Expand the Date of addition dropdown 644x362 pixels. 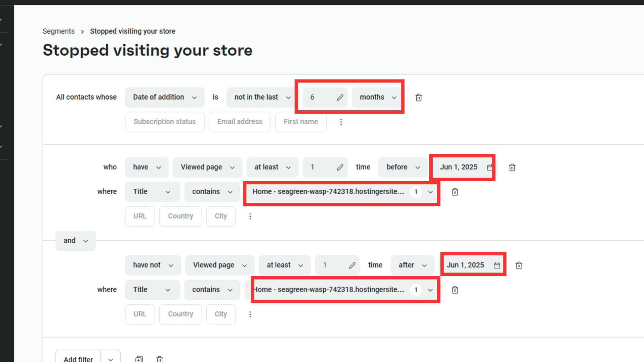click(x=165, y=98)
